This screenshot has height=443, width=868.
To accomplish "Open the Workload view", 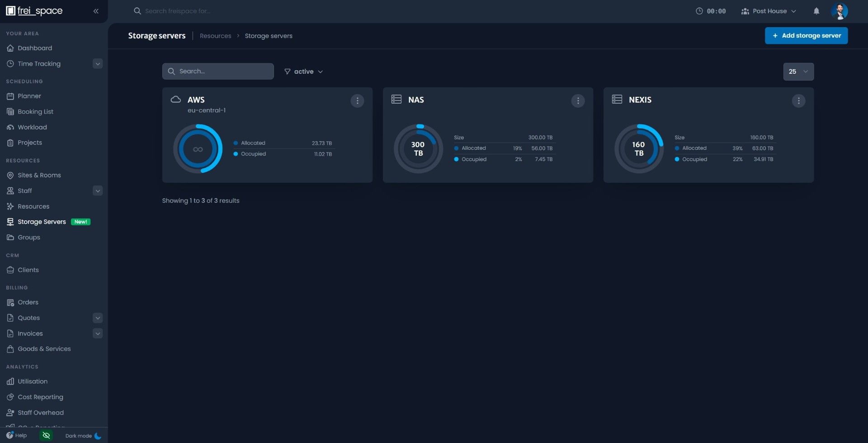I will click(32, 127).
